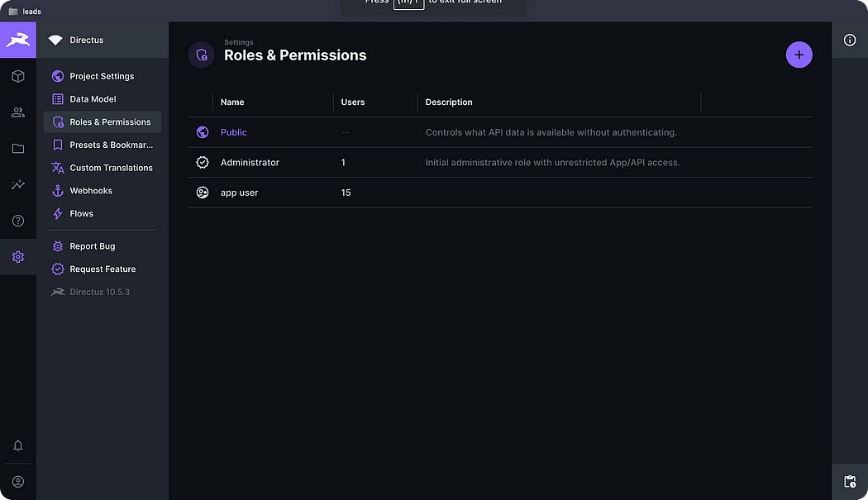Open the Documentation help icon
The width and height of the screenshot is (868, 500).
click(x=17, y=221)
